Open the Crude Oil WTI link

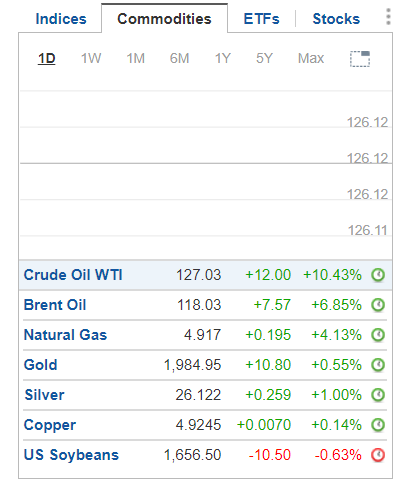click(x=73, y=275)
